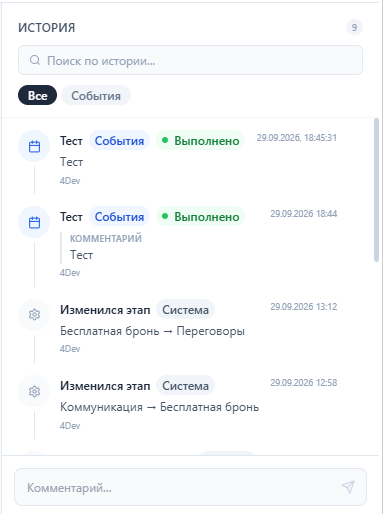Focus the Комментарий input box
The width and height of the screenshot is (386, 514).
tap(190, 487)
